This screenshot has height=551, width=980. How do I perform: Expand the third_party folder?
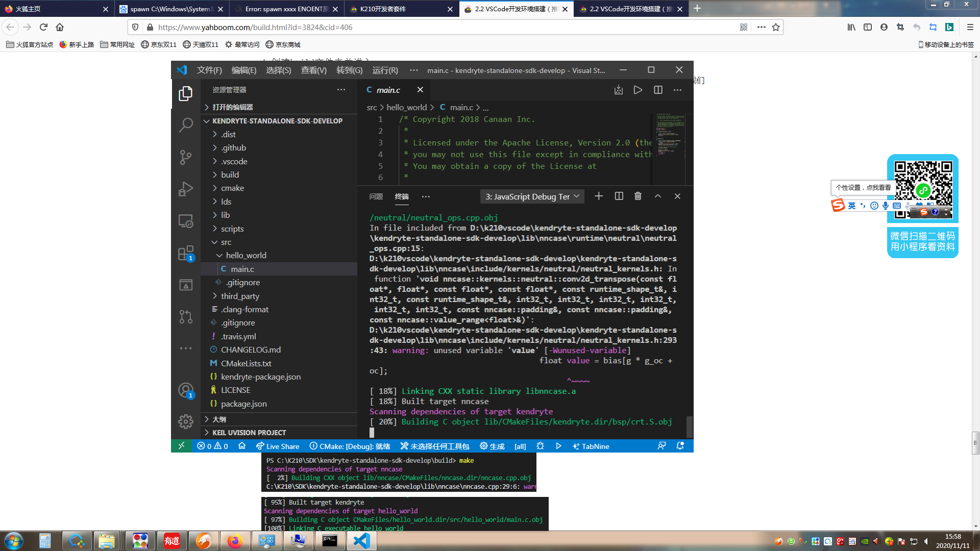tap(240, 296)
